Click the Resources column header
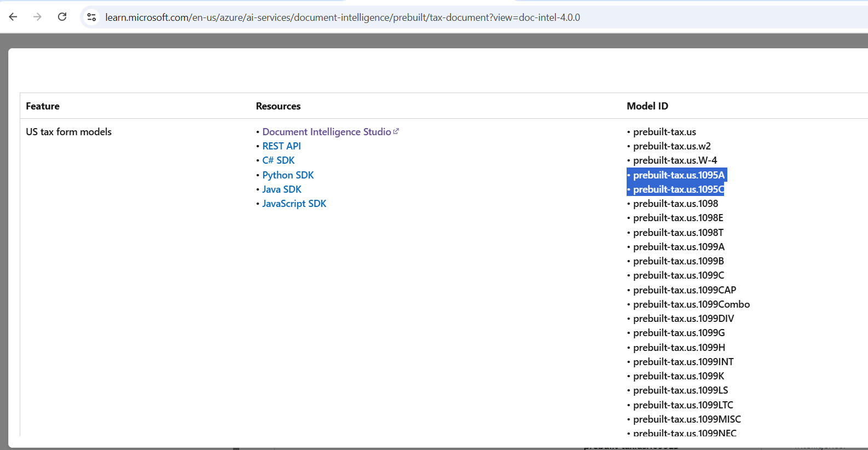Image resolution: width=868 pixels, height=450 pixels. click(x=278, y=106)
